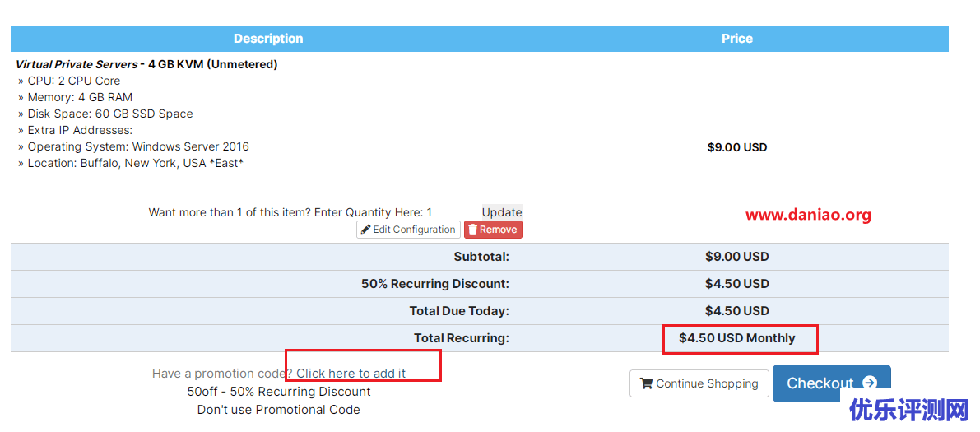
Task: Select the 'Price' column header
Action: click(x=737, y=39)
